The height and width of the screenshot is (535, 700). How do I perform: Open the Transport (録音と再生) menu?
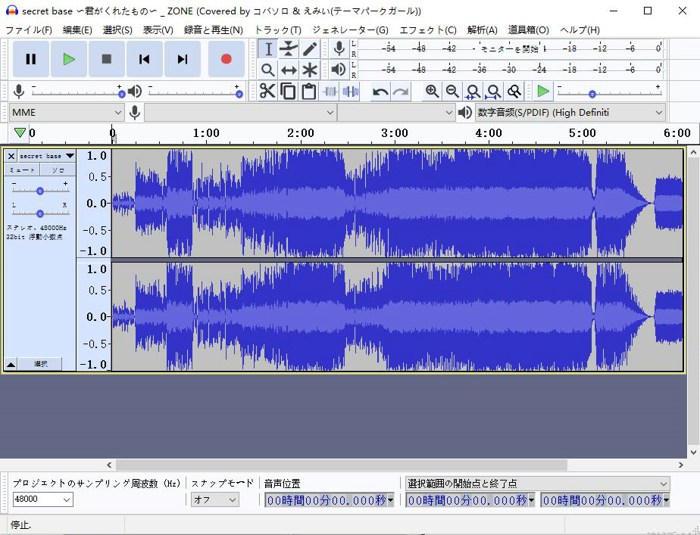point(213,30)
